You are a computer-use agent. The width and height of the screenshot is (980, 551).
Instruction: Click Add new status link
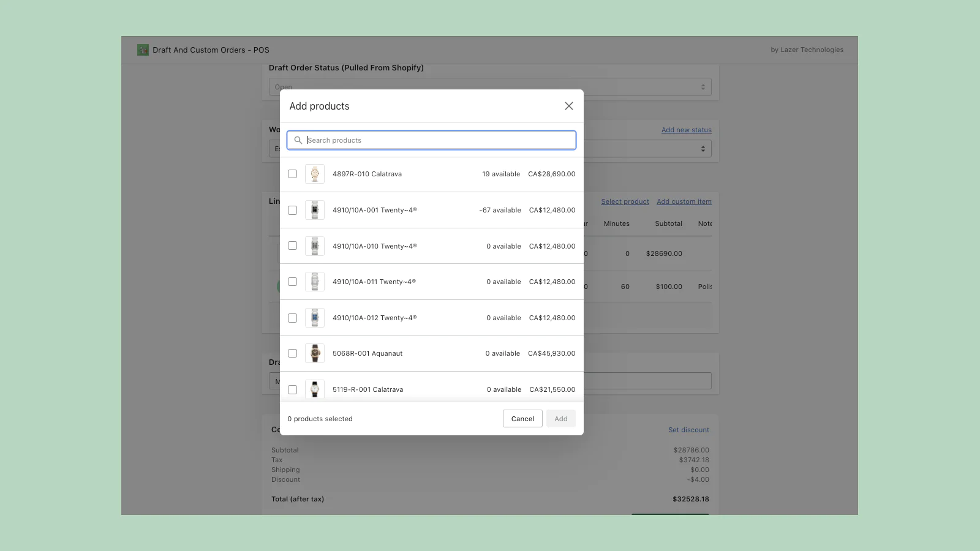[687, 130]
